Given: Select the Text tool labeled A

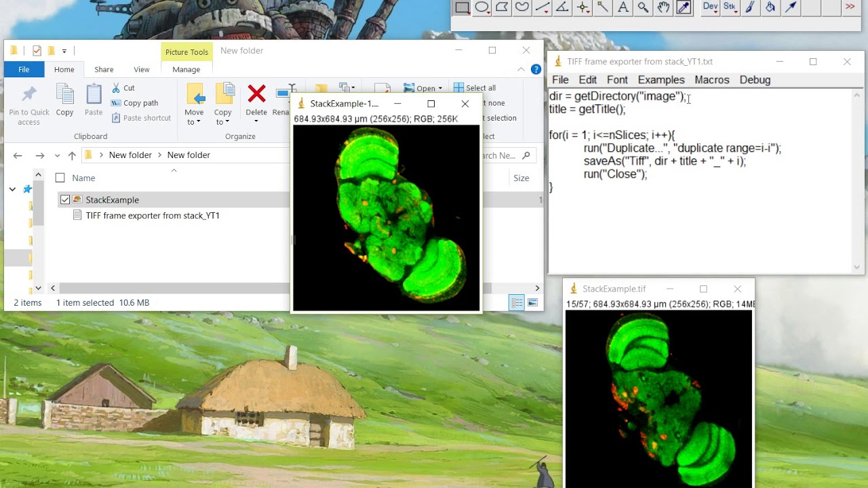Looking at the screenshot, I should click(623, 7).
